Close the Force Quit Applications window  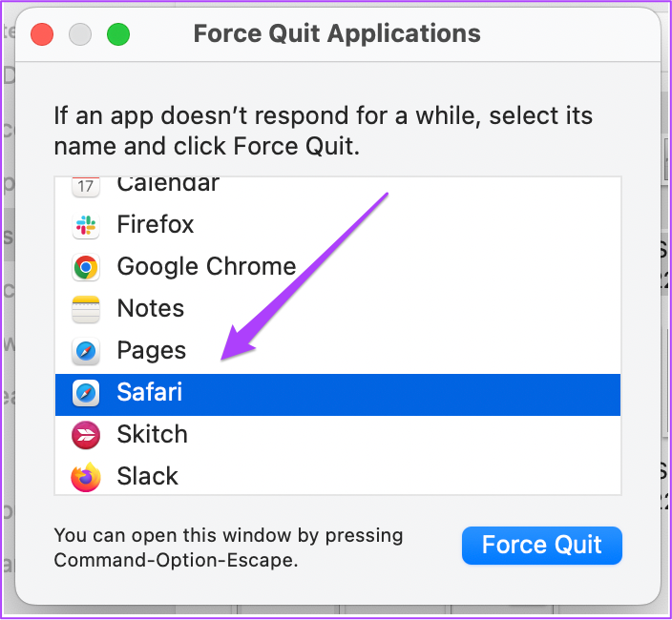coord(42,34)
